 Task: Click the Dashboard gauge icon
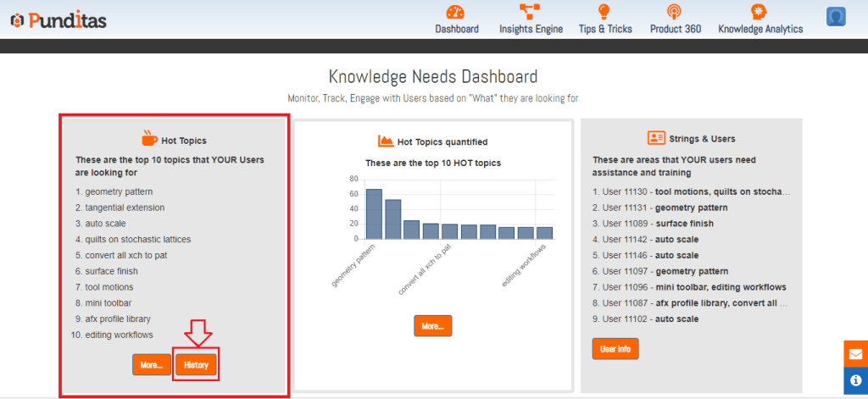coord(456,12)
